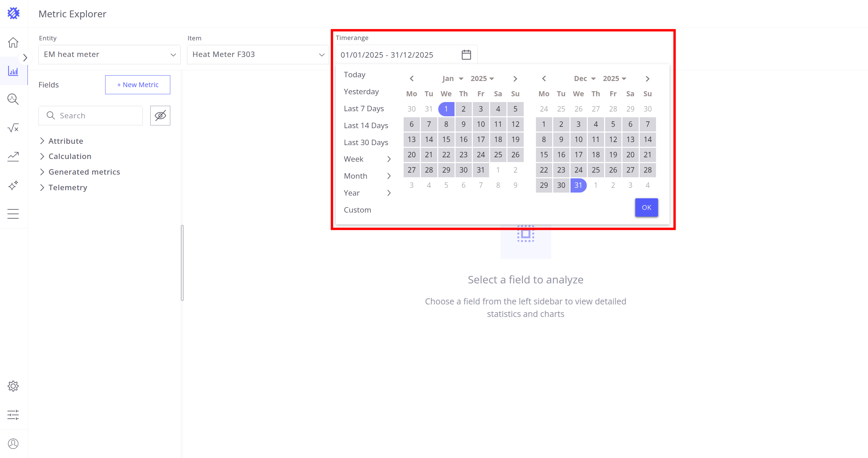Click the calendar icon in Timerange

466,55
